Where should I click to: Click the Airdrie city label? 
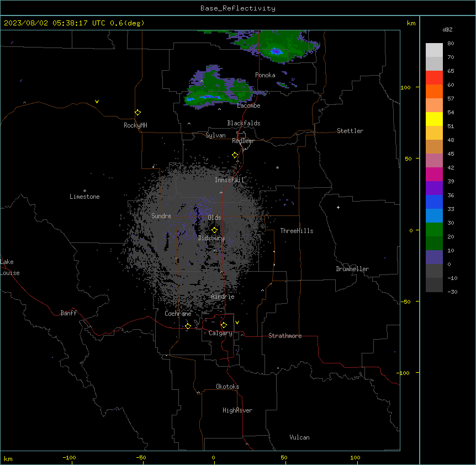[x=223, y=297]
